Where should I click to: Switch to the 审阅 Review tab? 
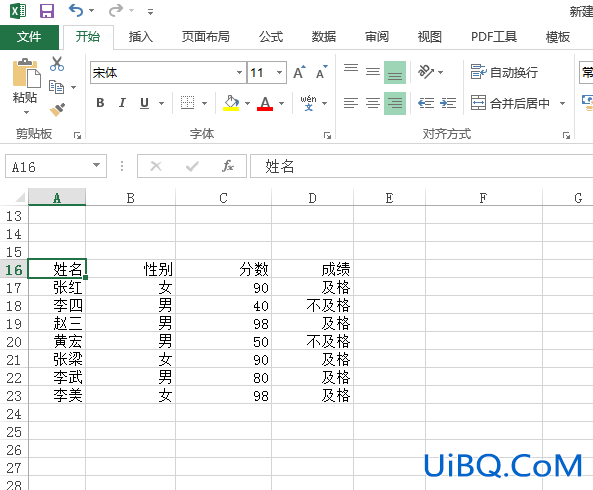(377, 37)
